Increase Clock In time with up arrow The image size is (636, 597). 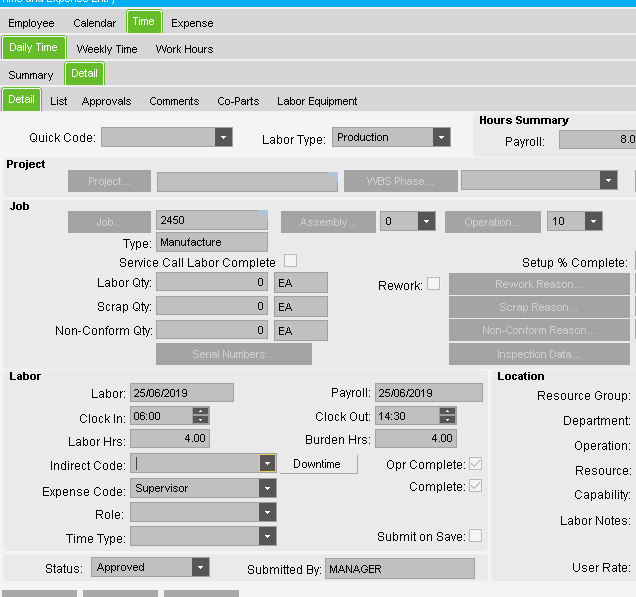tap(200, 411)
